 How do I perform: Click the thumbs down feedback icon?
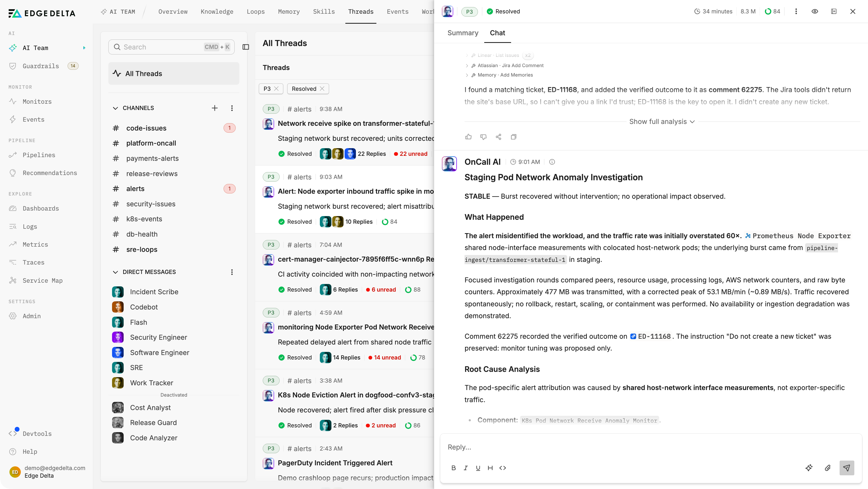pos(483,137)
